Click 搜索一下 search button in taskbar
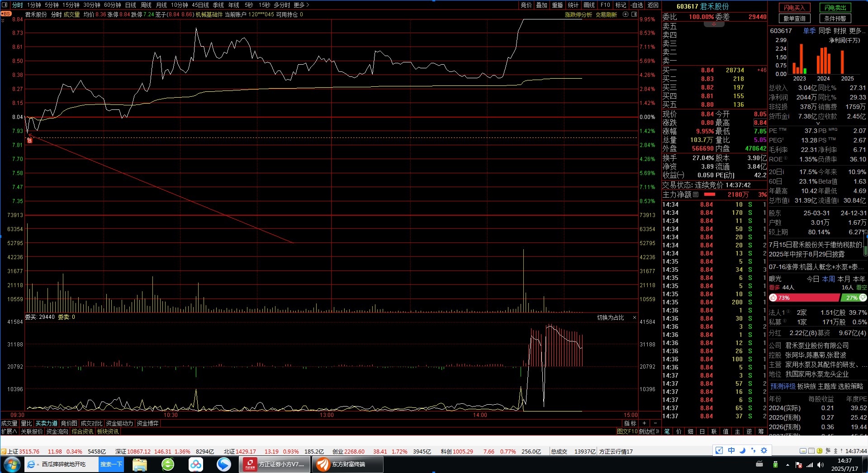868x473 pixels. [111, 464]
